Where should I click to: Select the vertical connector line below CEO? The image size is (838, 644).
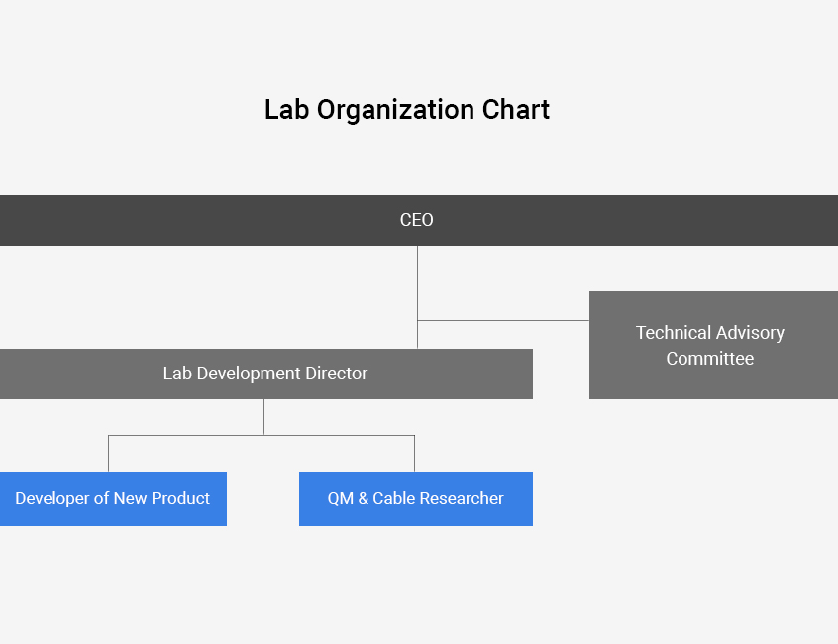[417, 297]
